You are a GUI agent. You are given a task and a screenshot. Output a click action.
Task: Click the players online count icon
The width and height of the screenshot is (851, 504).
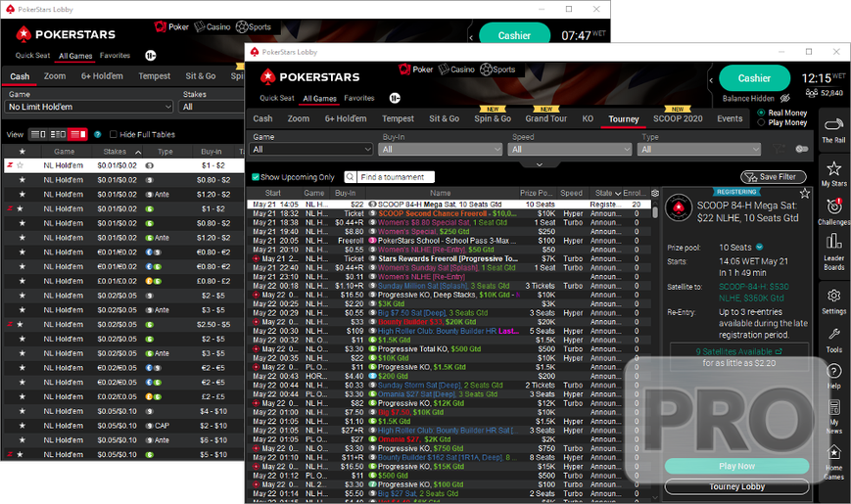tap(812, 93)
